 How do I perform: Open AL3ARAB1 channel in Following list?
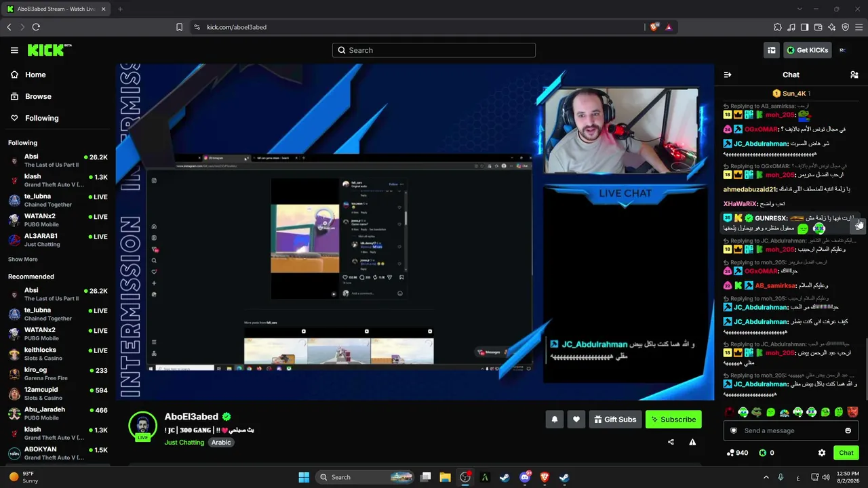[58, 239]
